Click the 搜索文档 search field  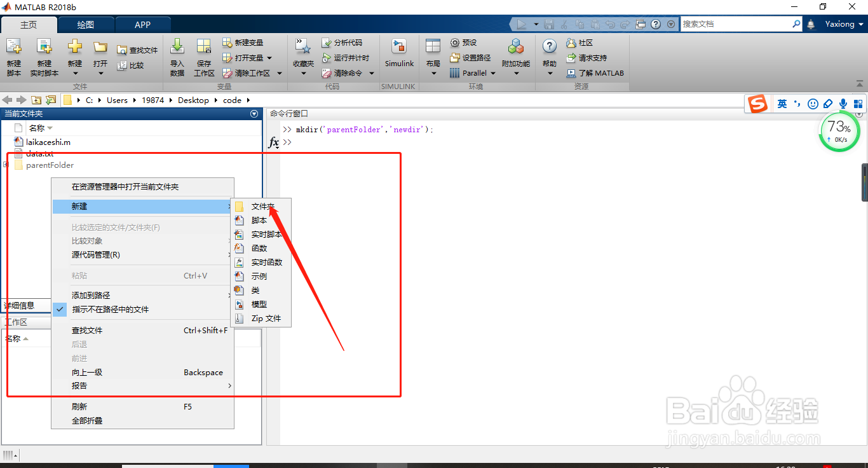point(736,24)
